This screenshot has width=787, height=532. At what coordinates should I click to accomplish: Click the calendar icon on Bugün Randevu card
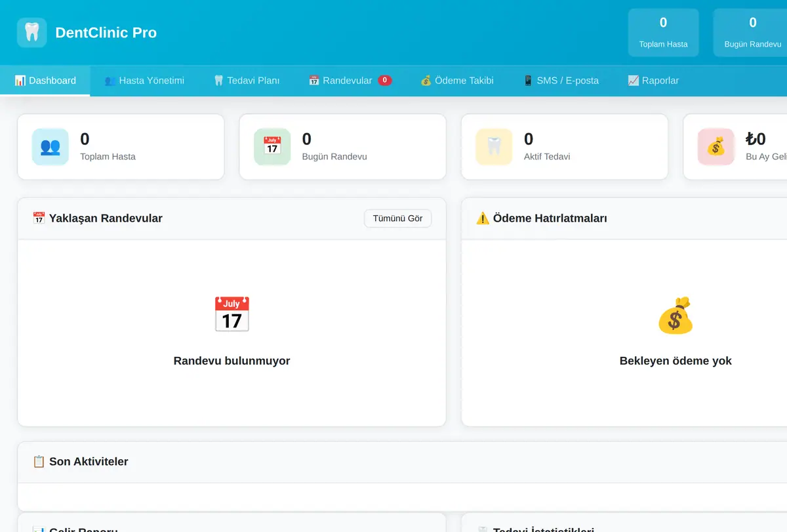pos(272,146)
